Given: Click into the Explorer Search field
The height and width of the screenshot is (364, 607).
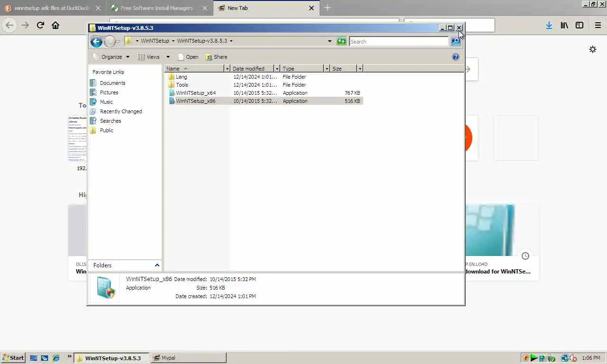Looking at the screenshot, I should [x=399, y=42].
